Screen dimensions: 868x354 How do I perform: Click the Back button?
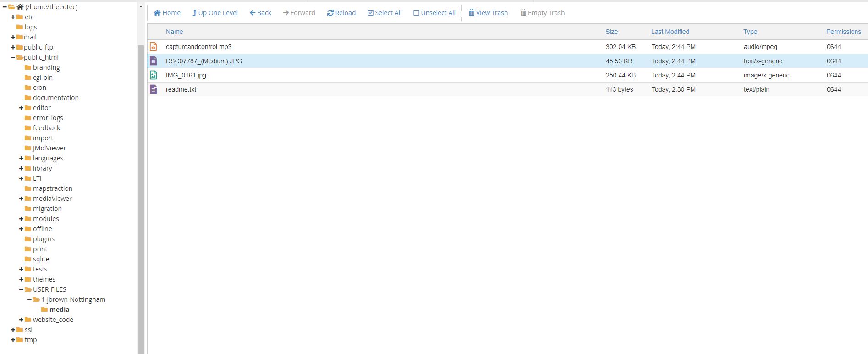(x=260, y=13)
